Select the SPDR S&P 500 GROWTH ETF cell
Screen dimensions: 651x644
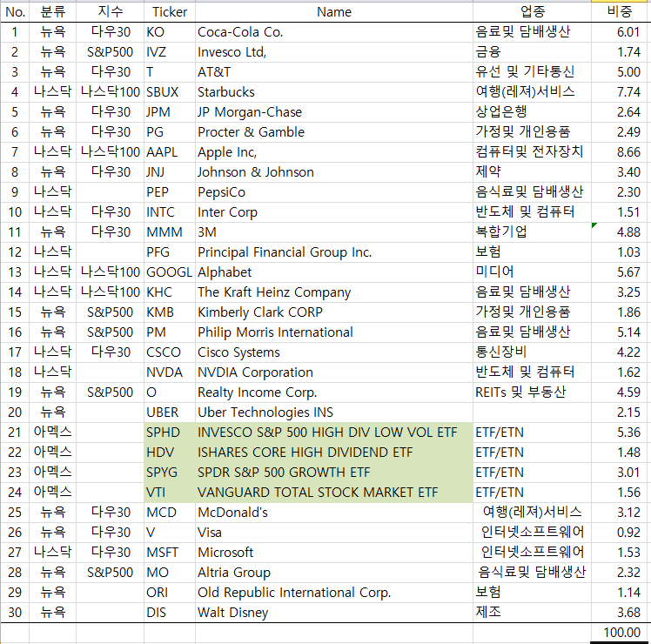click(x=334, y=472)
